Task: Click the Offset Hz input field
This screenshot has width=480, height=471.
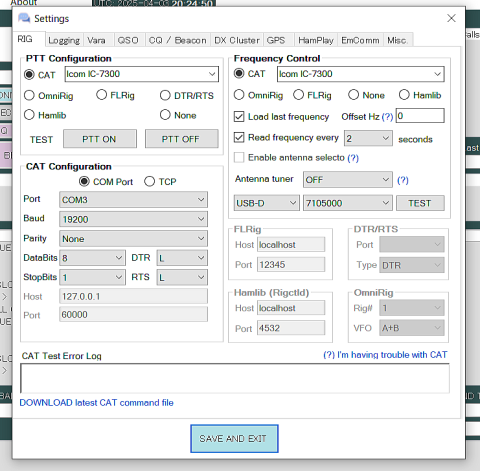Action: (x=420, y=116)
